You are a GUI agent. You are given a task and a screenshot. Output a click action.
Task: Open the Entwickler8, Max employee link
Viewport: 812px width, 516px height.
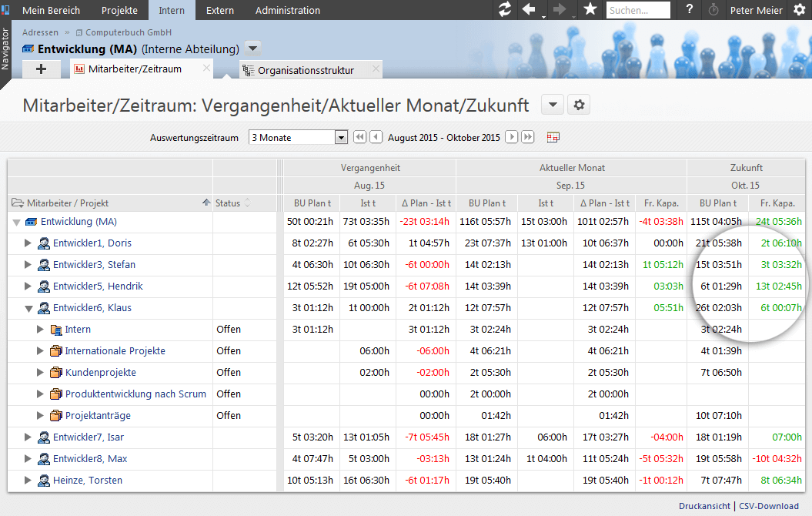click(90, 459)
